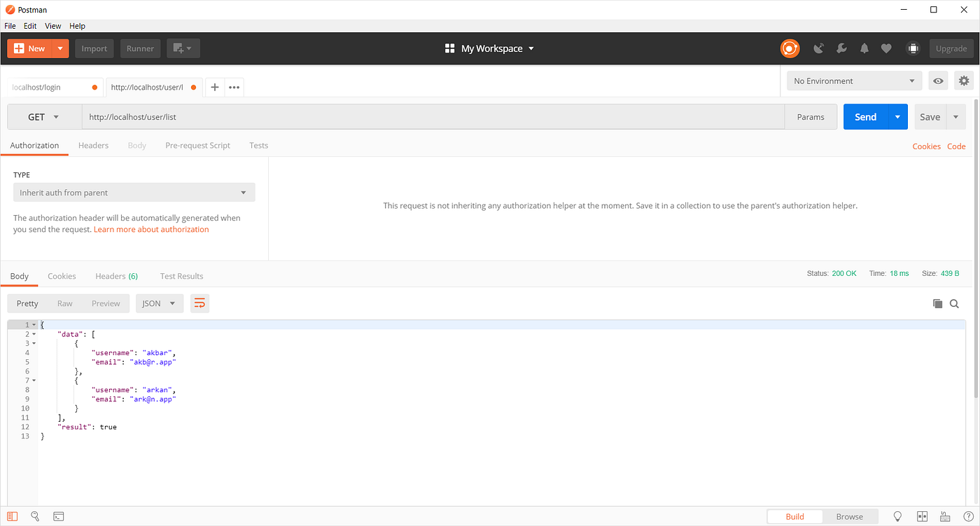Switch to the Headers (6) response tab

pos(115,276)
